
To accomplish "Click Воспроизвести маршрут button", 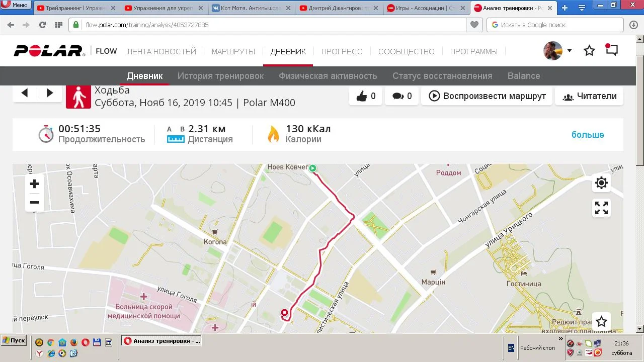I will (x=487, y=96).
